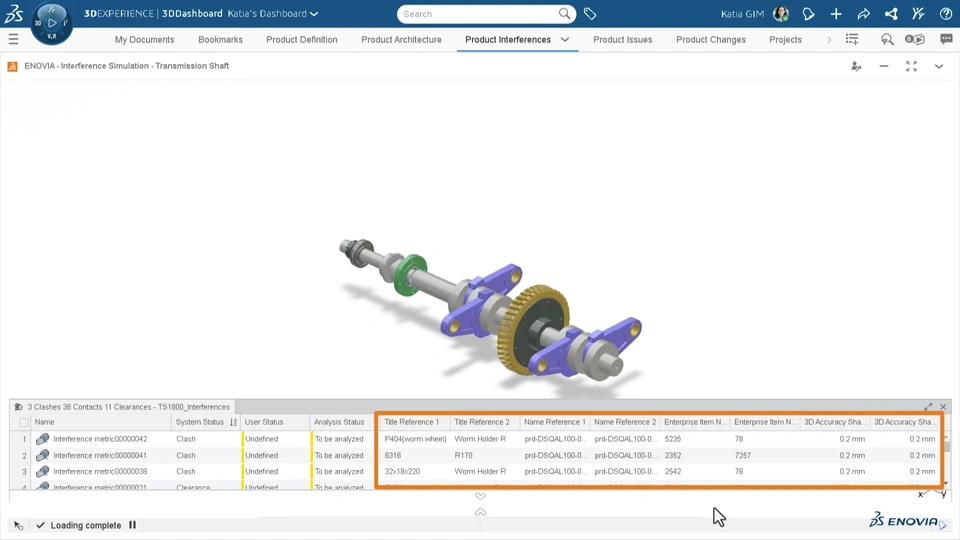
Task: Toggle the view mode icon beside search
Action: pyautogui.click(x=915, y=39)
